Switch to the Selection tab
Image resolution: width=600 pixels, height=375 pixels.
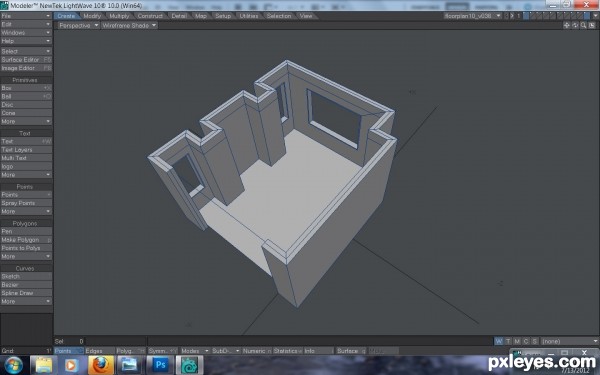279,16
